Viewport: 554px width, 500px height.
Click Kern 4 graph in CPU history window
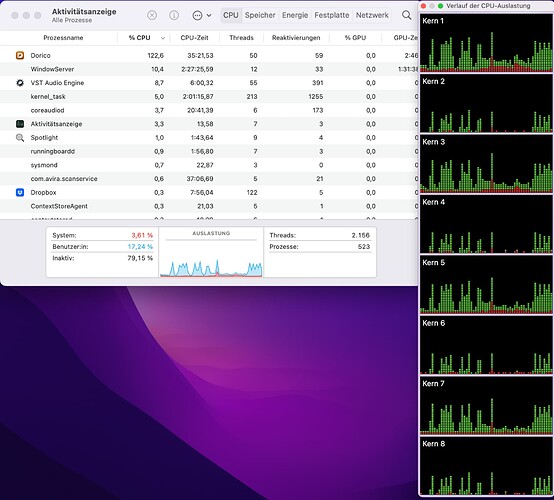tap(486, 224)
